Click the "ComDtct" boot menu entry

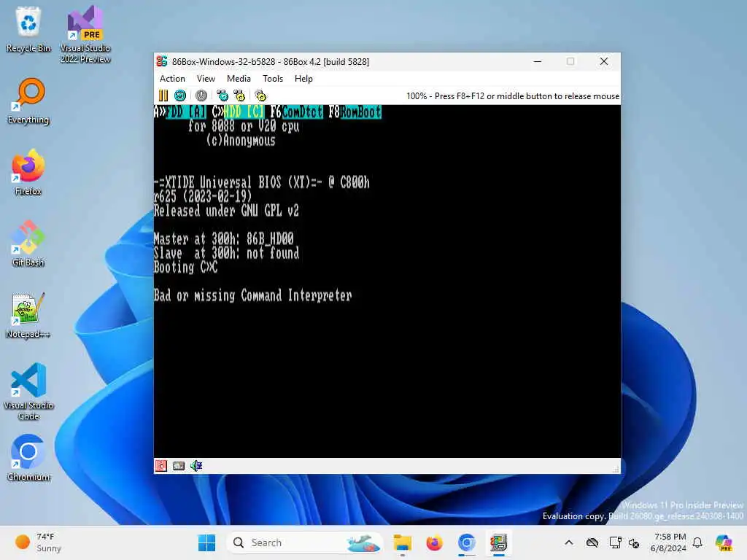pyautogui.click(x=303, y=112)
